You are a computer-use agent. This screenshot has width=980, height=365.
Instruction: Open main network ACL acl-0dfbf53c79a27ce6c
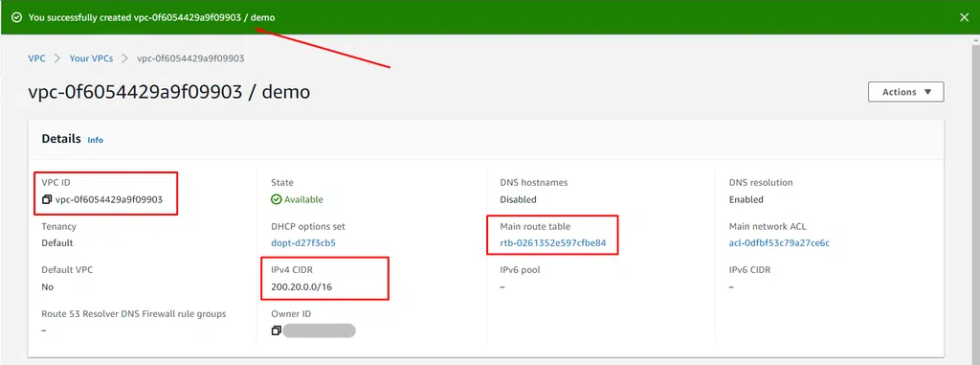click(x=779, y=243)
